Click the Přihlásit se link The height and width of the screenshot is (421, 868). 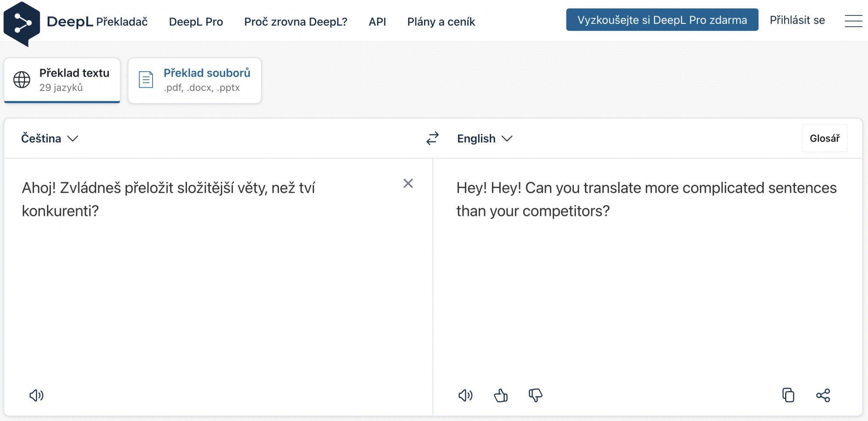point(797,20)
